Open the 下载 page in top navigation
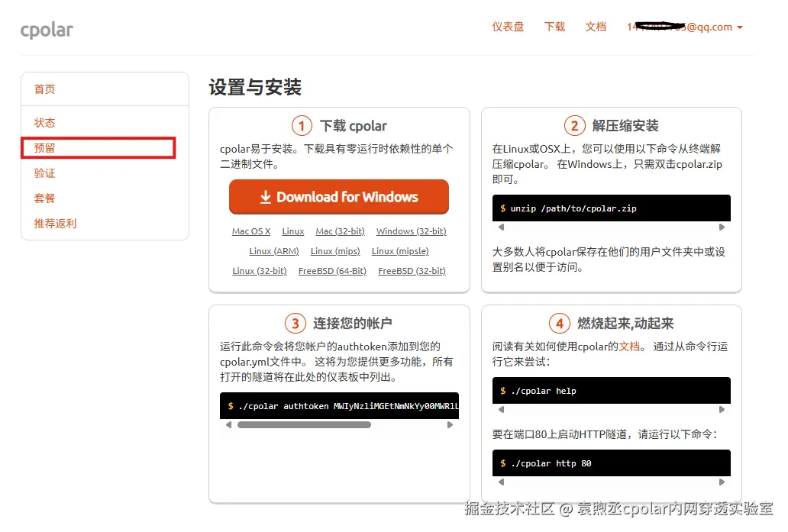Viewport: 788px width, 532px height. click(x=554, y=27)
